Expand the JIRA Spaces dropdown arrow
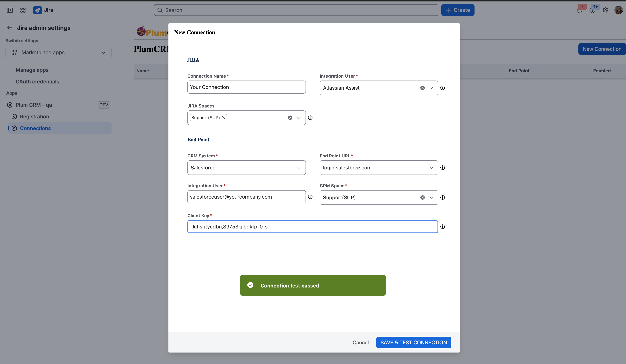 [299, 118]
